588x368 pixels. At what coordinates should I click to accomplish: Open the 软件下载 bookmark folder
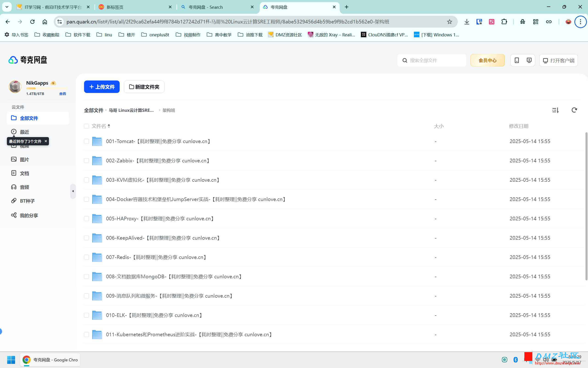(78, 35)
